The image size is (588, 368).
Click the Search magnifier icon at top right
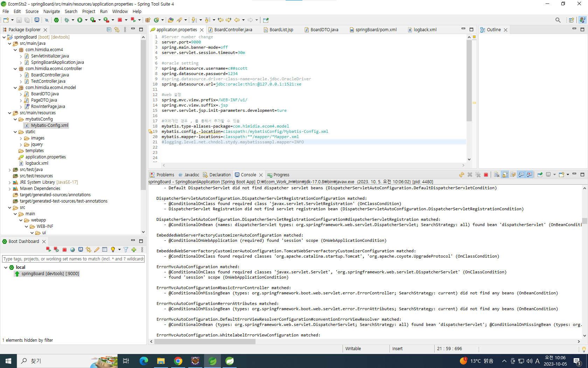coord(558,20)
